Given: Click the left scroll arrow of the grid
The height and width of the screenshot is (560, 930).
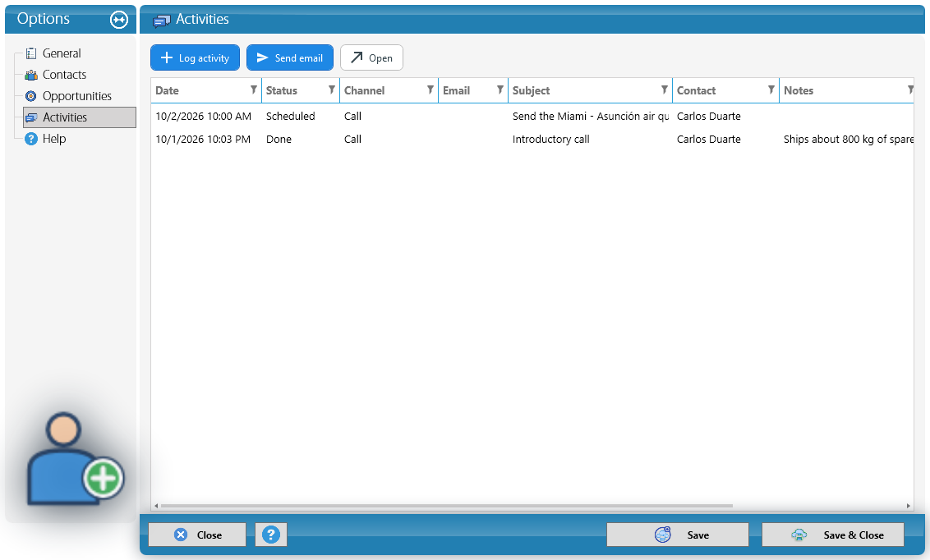Looking at the screenshot, I should [x=156, y=506].
